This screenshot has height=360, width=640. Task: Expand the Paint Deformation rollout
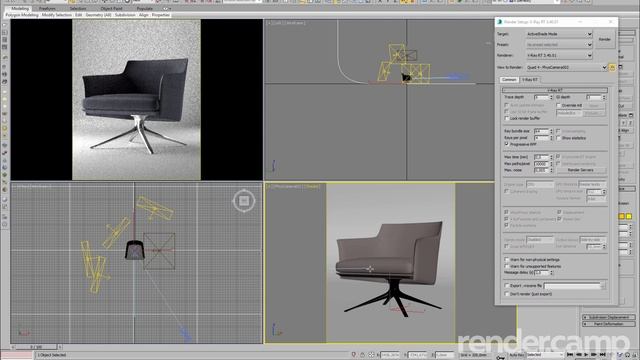[608, 324]
